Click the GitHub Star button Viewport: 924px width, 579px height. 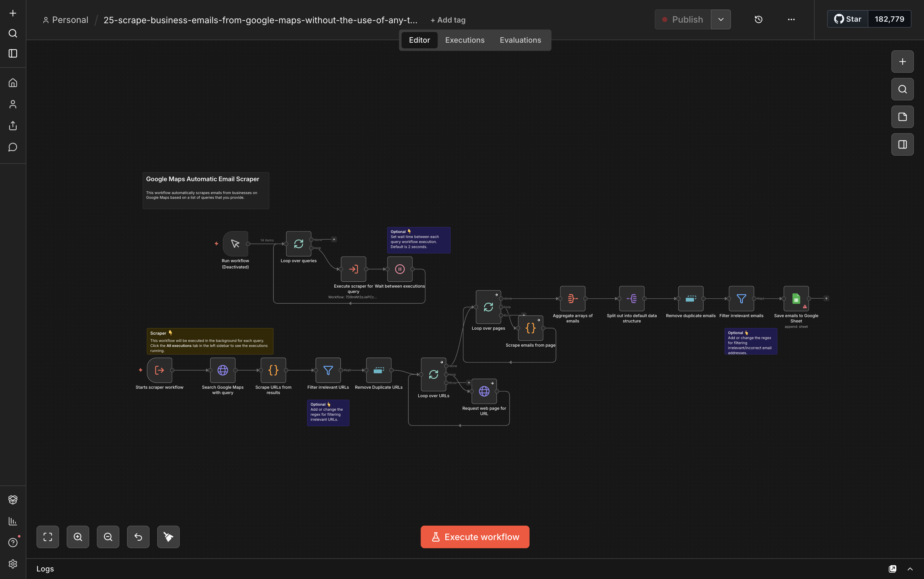coord(848,19)
